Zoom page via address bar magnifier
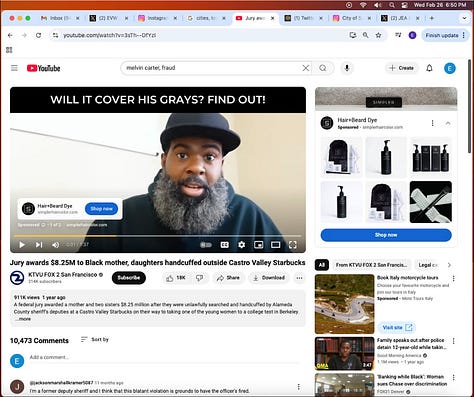The height and width of the screenshot is (397, 474). point(365,35)
